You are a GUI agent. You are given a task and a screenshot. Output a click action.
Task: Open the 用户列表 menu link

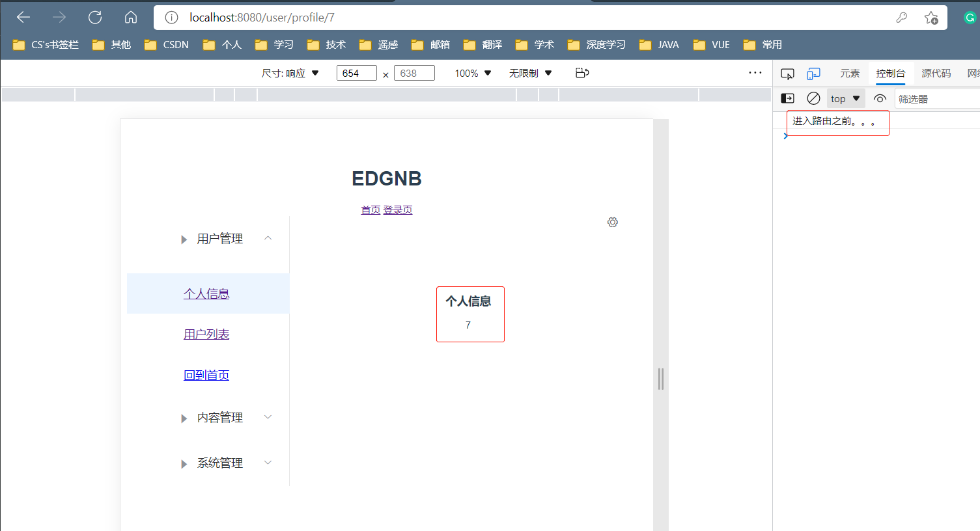click(206, 334)
